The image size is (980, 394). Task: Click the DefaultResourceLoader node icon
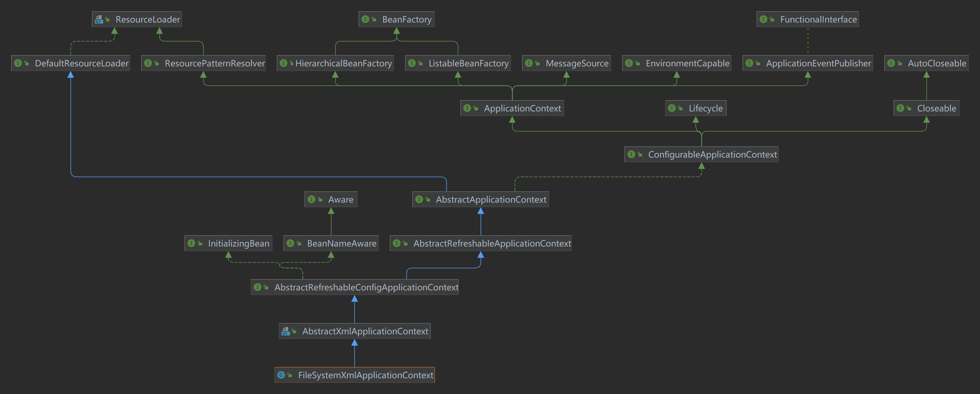18,63
